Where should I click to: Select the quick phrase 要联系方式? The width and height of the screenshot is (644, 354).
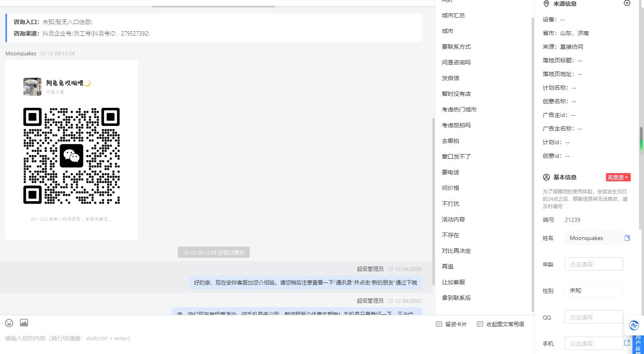[x=456, y=47]
